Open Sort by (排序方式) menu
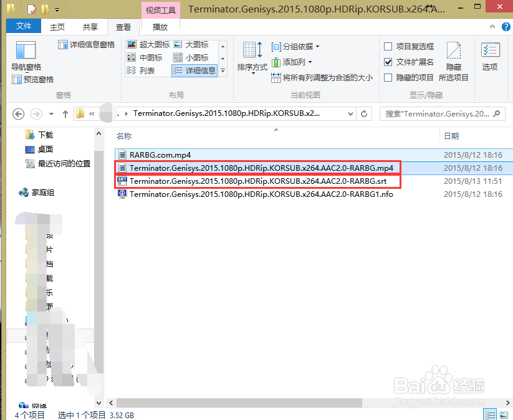The width and height of the screenshot is (513, 420). pos(252,57)
